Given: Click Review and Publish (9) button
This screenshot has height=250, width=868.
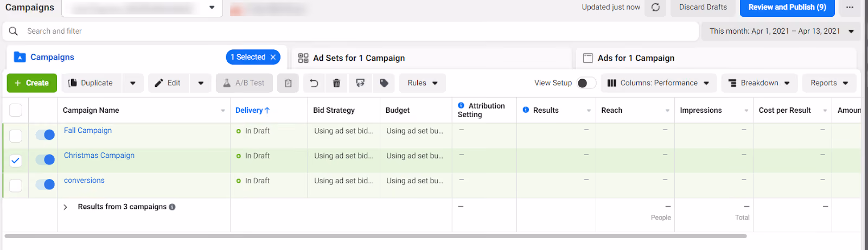Looking at the screenshot, I should pos(787,8).
